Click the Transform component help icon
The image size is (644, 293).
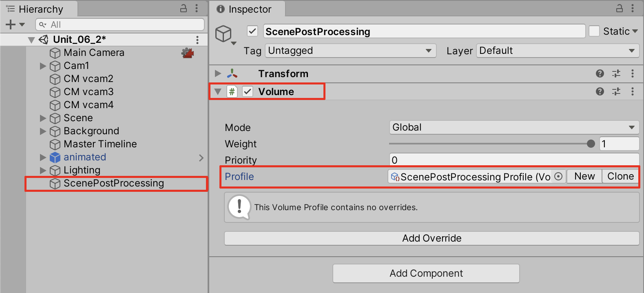[600, 73]
